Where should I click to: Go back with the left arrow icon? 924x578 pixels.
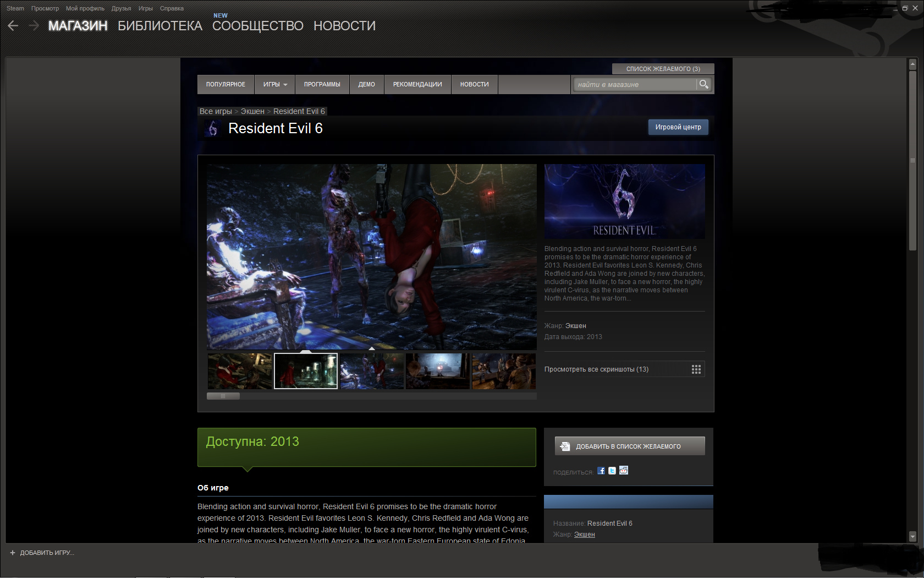point(13,26)
